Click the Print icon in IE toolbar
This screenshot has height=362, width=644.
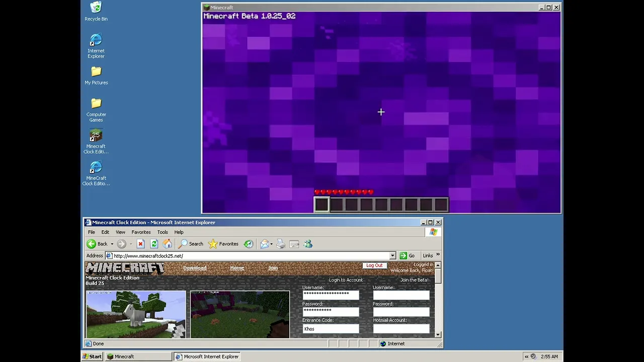coord(281,244)
